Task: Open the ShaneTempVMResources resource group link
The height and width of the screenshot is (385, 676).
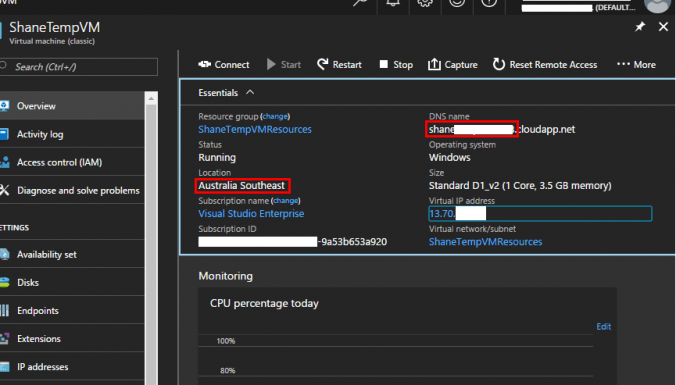Action: click(255, 129)
